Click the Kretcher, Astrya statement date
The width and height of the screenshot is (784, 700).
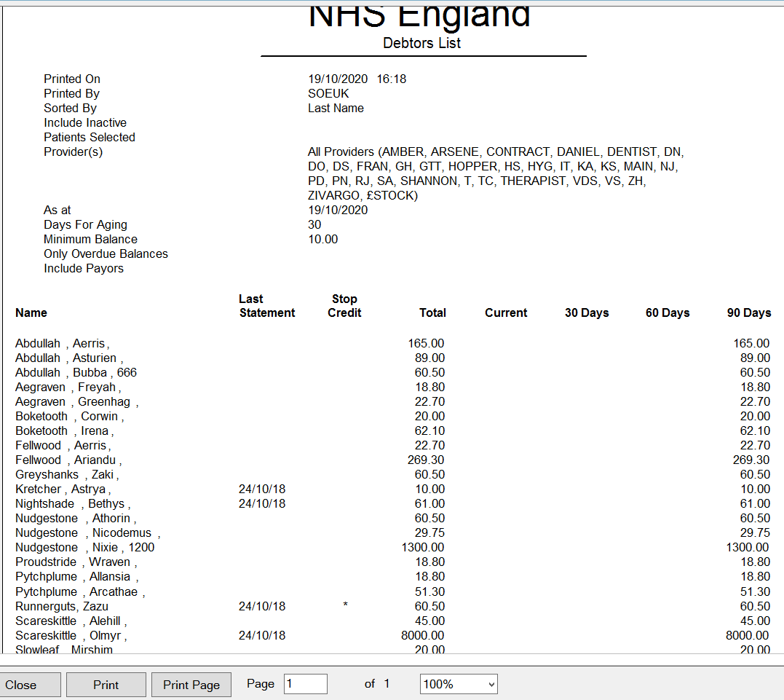coord(261,489)
